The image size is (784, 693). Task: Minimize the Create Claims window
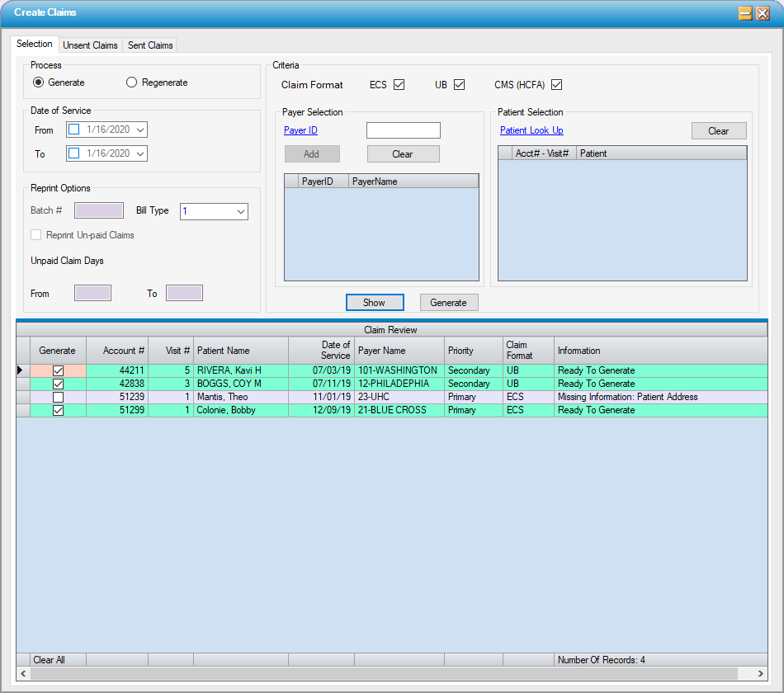pyautogui.click(x=744, y=13)
